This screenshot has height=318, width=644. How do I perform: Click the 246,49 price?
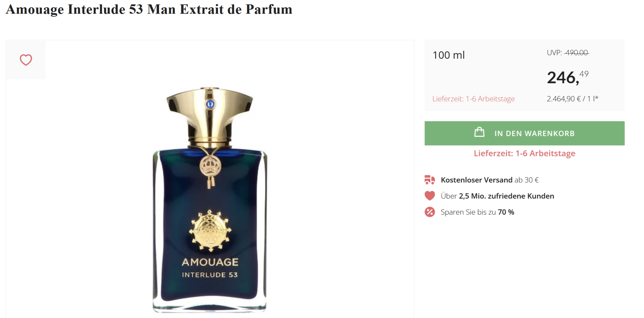[x=568, y=77]
